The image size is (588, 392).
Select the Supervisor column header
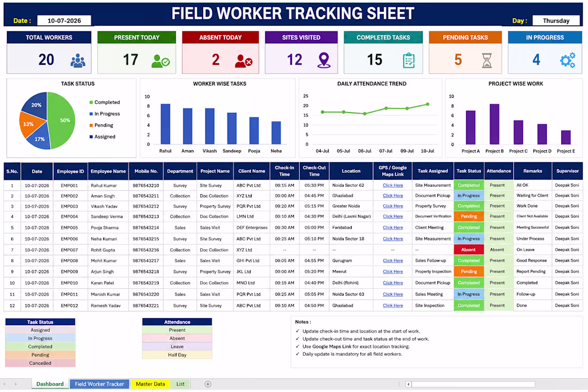(x=567, y=171)
